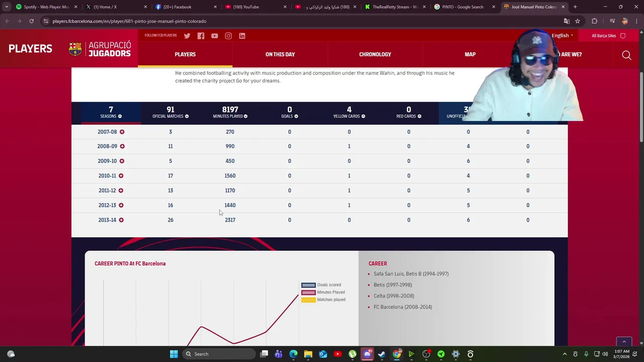The height and width of the screenshot is (362, 644).
Task: Sort by Official Matches column header
Action: pos(171,112)
